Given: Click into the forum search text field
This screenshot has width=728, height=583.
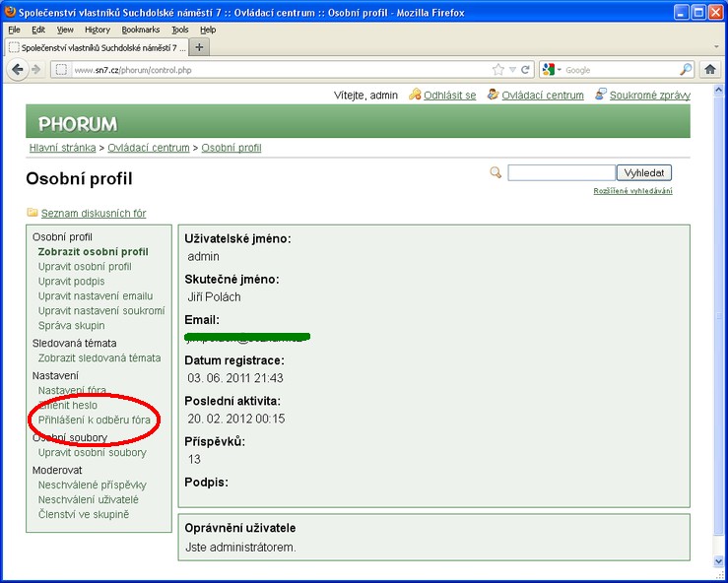Looking at the screenshot, I should point(562,172).
